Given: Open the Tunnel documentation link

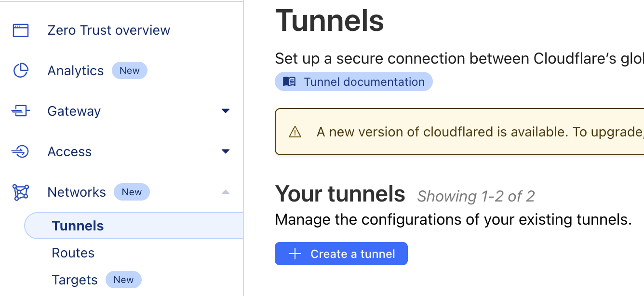Looking at the screenshot, I should point(354,81).
